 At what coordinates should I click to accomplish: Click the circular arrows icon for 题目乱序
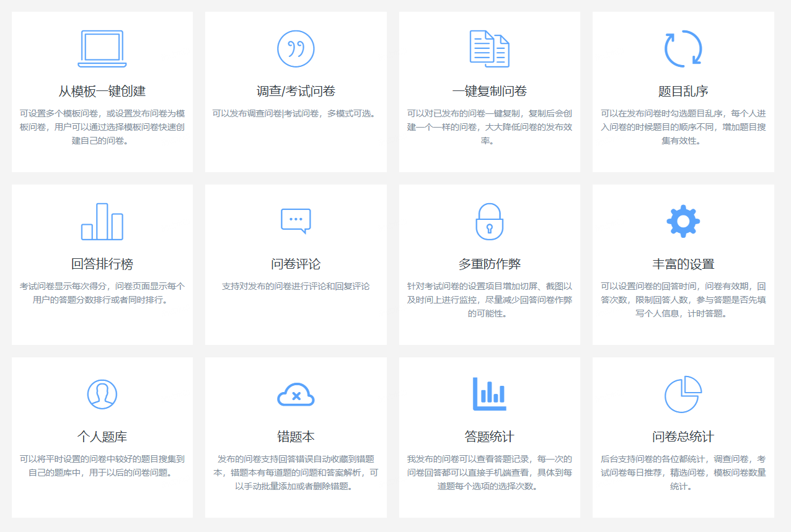(x=683, y=49)
